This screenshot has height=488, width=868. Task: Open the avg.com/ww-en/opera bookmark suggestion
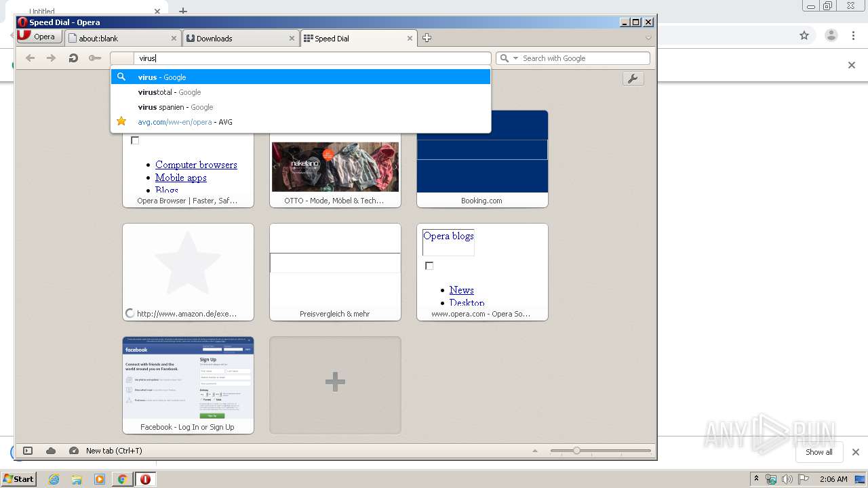pyautogui.click(x=300, y=122)
